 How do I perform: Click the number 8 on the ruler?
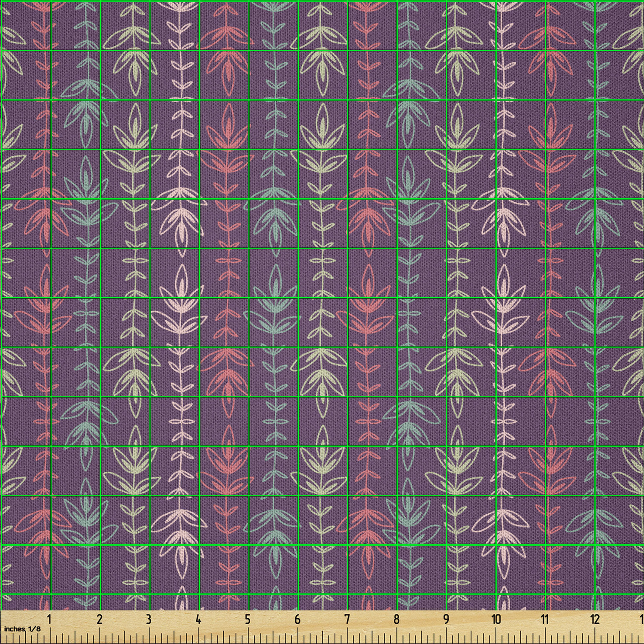[x=396, y=619]
